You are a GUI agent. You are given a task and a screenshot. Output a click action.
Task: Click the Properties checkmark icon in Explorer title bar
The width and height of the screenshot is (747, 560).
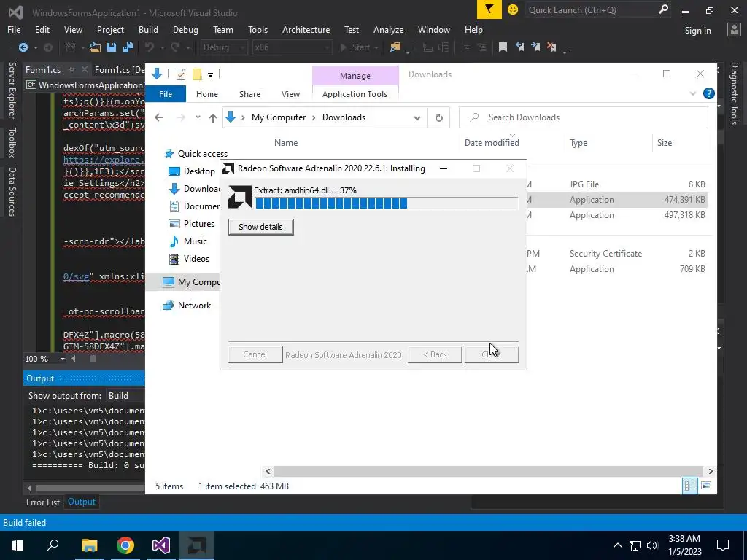coord(181,74)
